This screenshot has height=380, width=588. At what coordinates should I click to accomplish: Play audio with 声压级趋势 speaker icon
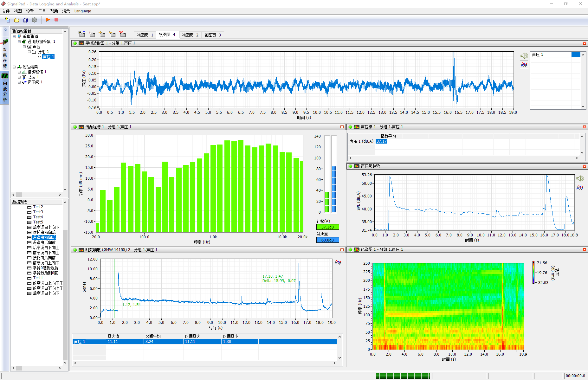580,178
